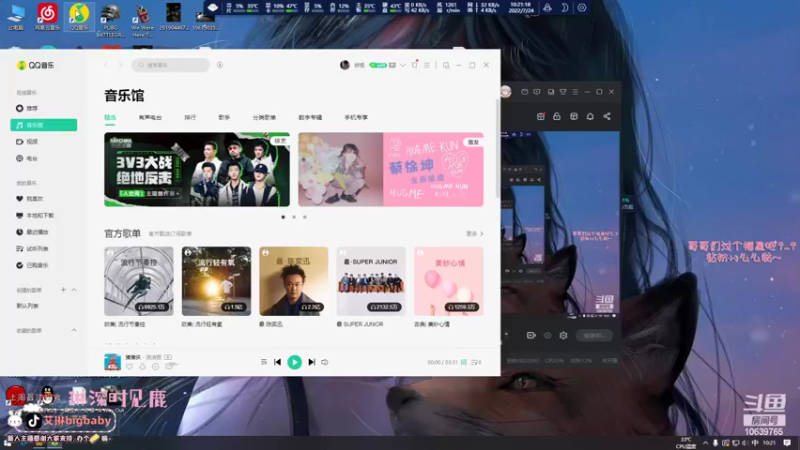Open the 陈奕迅 playlist cover
The height and width of the screenshot is (450, 800).
294,281
